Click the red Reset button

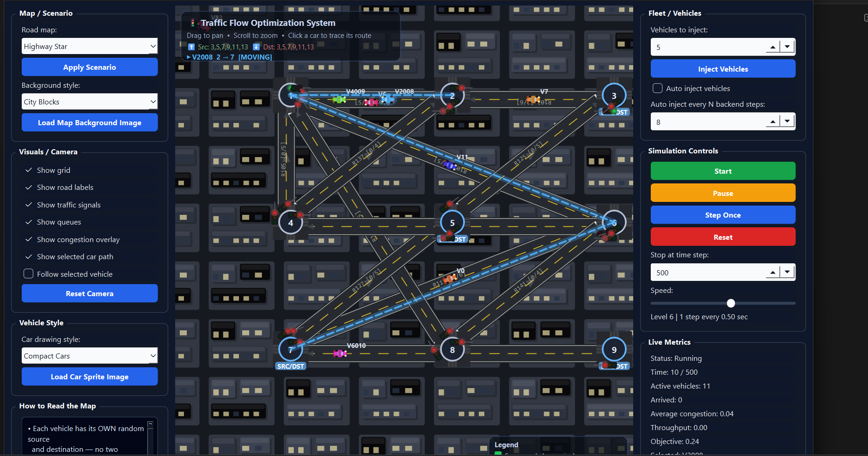[723, 237]
